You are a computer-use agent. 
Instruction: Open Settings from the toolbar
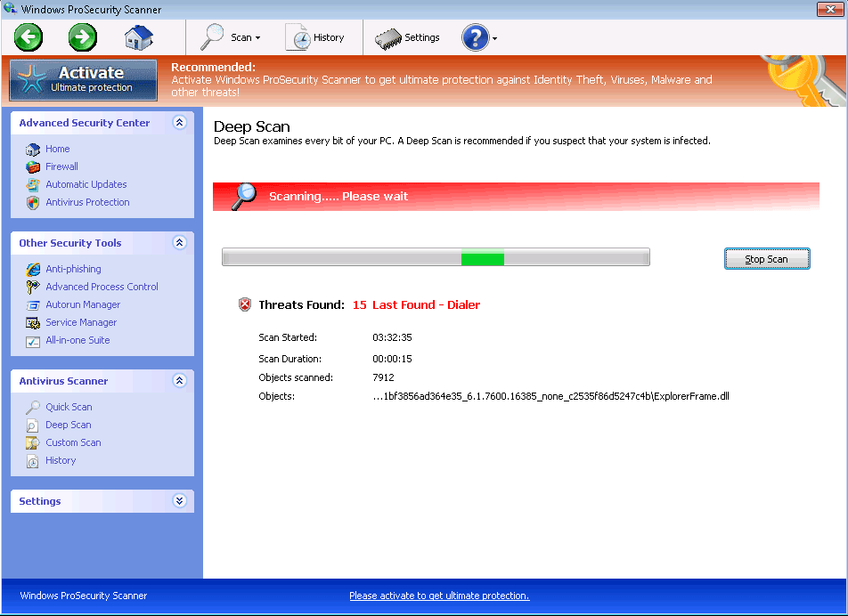(408, 37)
